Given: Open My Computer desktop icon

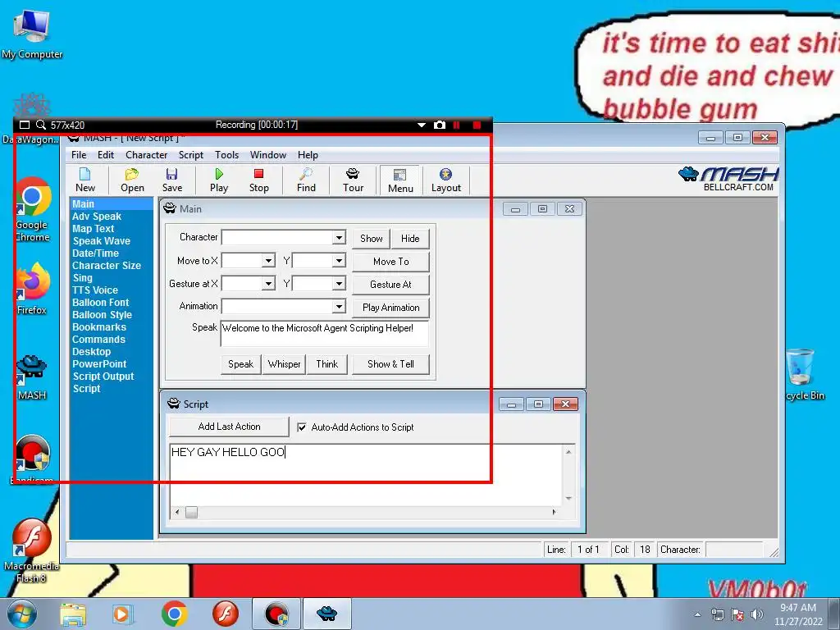Looking at the screenshot, I should pos(32,34).
